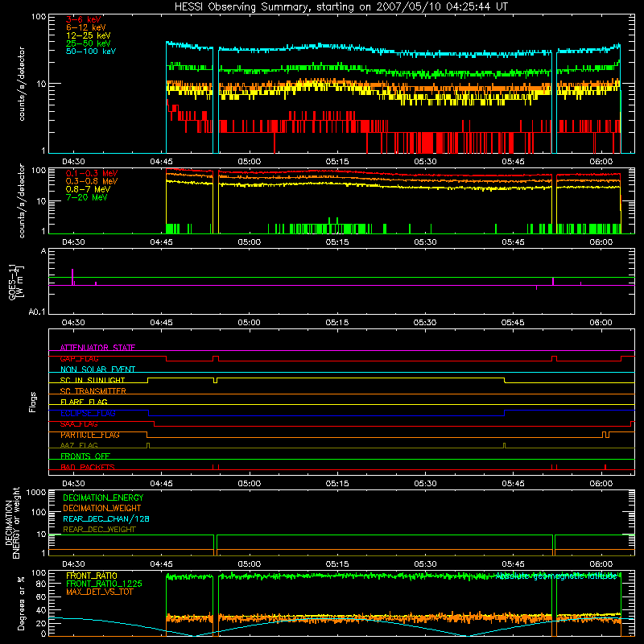Click the PARTICLE_FLAG label
The width and height of the screenshot is (644, 644).
pos(90,435)
